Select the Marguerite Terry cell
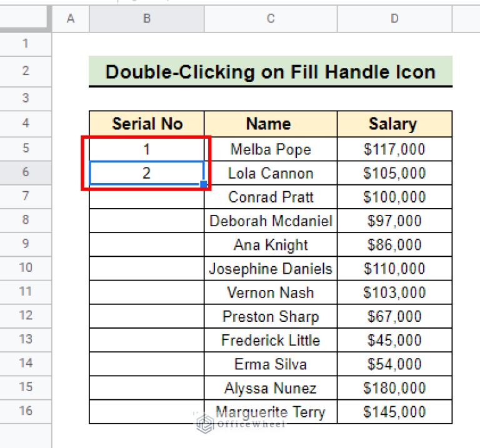This screenshot has width=480, height=448. 270,412
